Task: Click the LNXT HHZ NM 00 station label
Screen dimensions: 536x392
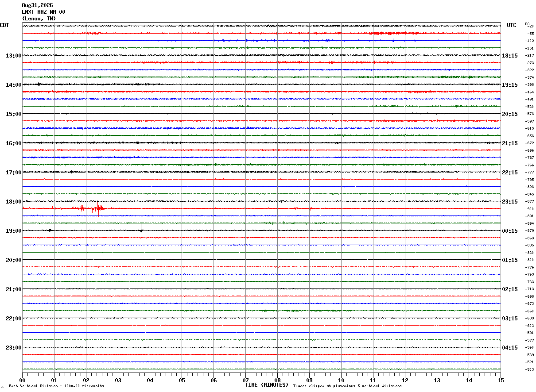Action: pos(43,12)
